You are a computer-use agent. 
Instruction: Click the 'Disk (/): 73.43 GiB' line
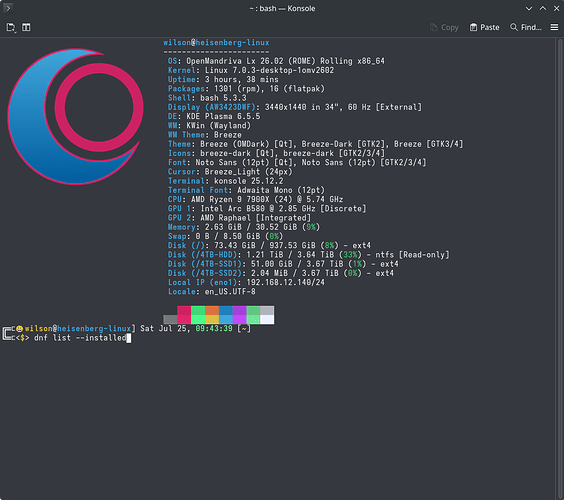click(x=269, y=246)
